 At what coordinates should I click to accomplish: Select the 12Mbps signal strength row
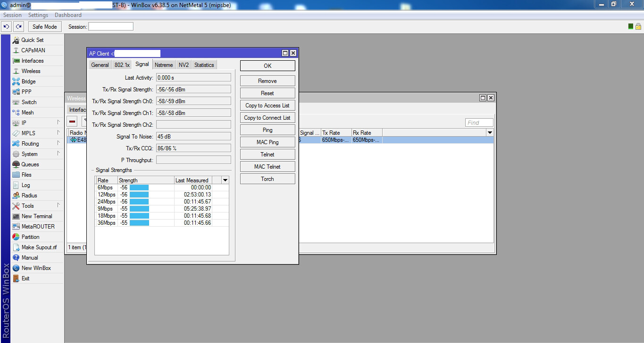[162, 195]
